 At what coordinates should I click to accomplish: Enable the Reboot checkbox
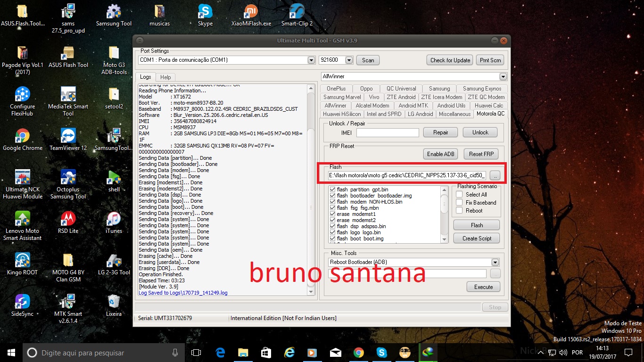point(459,210)
